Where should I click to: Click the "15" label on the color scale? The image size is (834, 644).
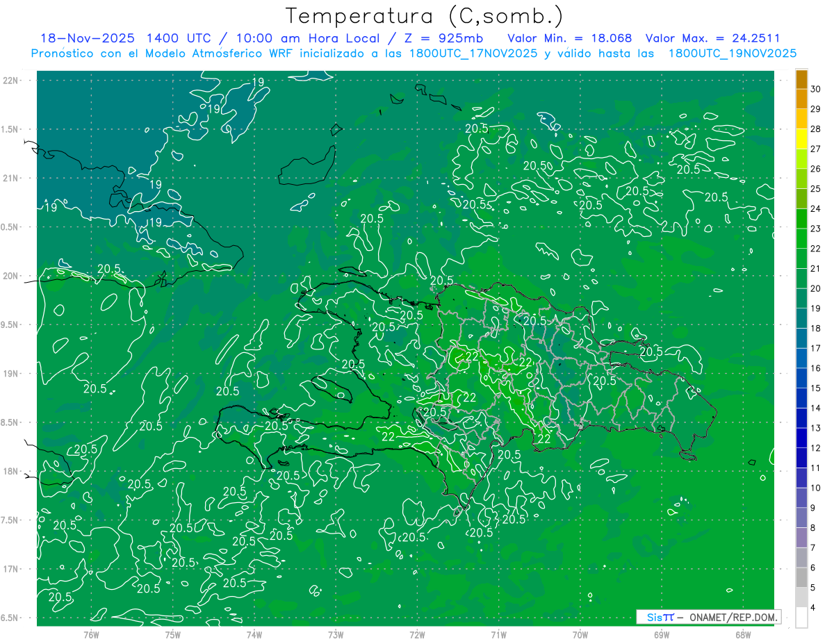816,388
